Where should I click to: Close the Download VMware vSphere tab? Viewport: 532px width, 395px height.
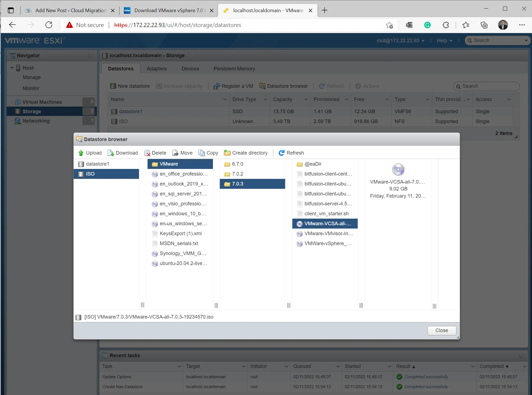tap(212, 10)
